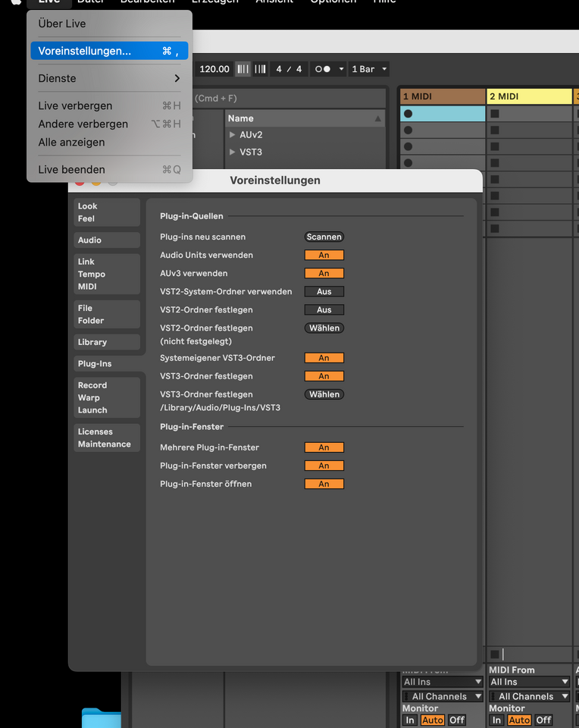
Task: Set track 1 Monitor to In
Action: 410,720
